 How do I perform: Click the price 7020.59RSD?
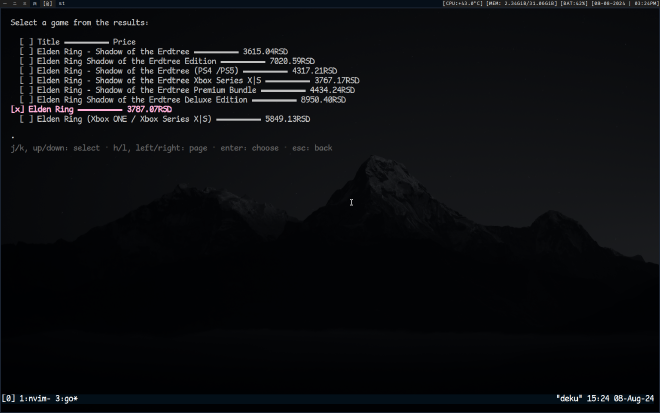tap(292, 61)
